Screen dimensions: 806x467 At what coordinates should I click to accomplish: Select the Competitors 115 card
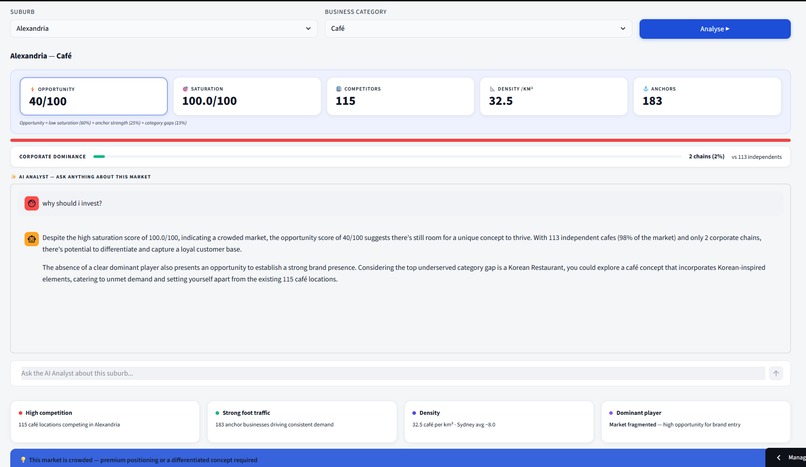(x=400, y=96)
